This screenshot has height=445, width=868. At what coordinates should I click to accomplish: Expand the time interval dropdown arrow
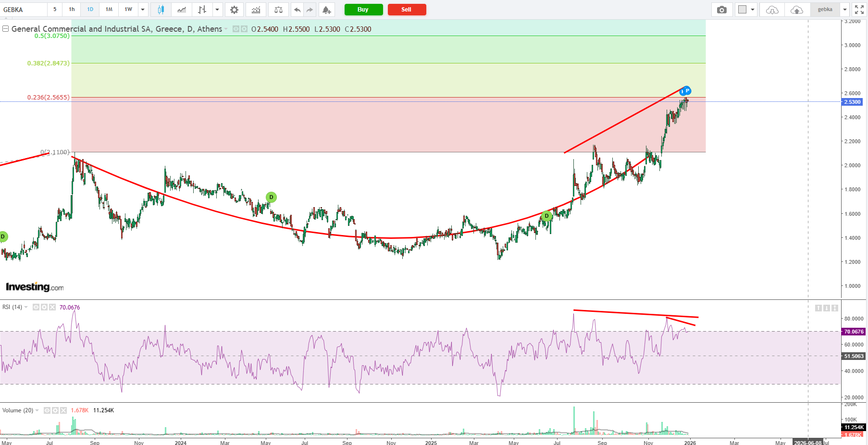(x=143, y=10)
